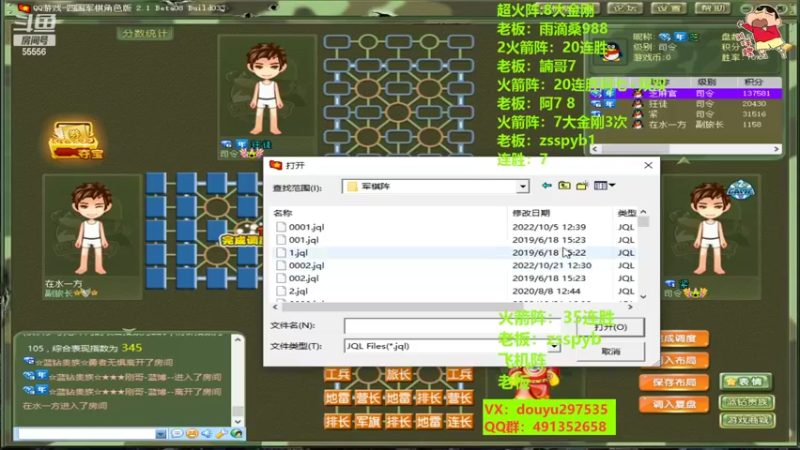Click the file list scroll up arrow
This screenshot has width=800, height=450.
(x=643, y=212)
